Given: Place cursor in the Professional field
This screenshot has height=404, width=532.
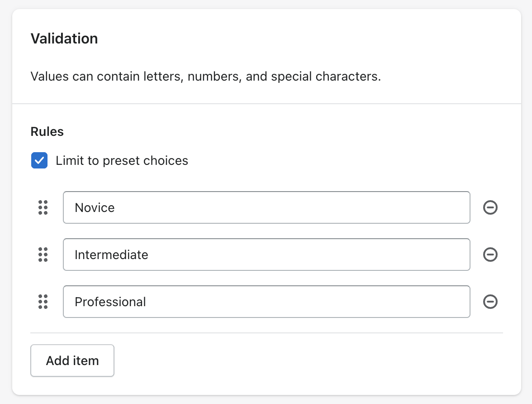Looking at the screenshot, I should point(266,302).
